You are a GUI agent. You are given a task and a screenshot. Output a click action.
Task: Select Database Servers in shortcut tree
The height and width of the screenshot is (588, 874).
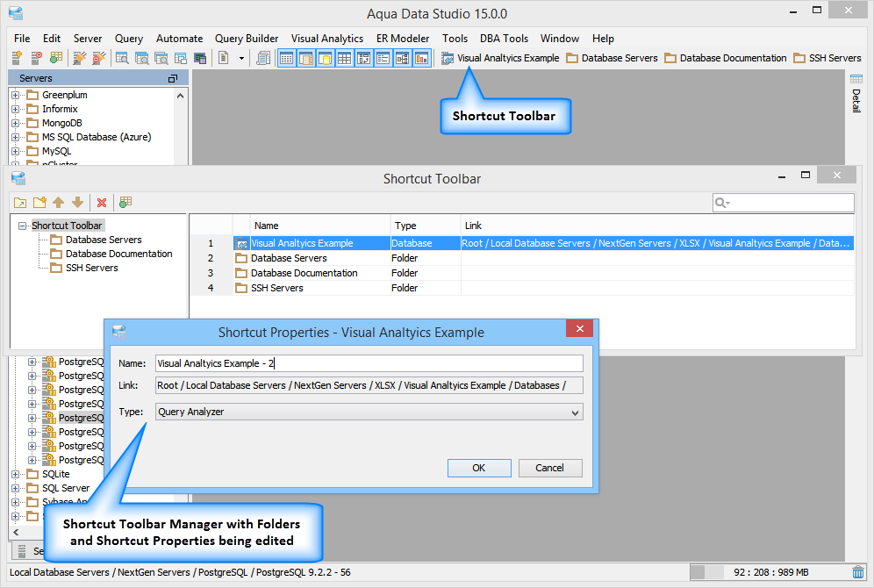point(104,240)
